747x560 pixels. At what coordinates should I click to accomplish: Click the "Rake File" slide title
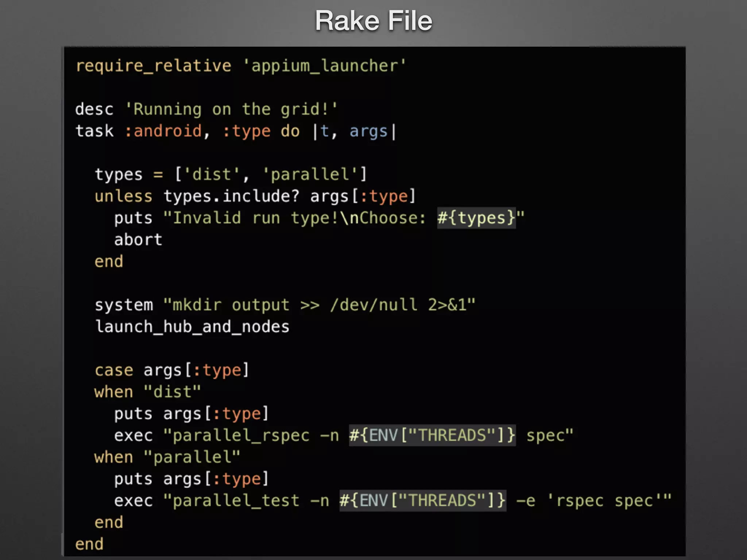click(373, 21)
